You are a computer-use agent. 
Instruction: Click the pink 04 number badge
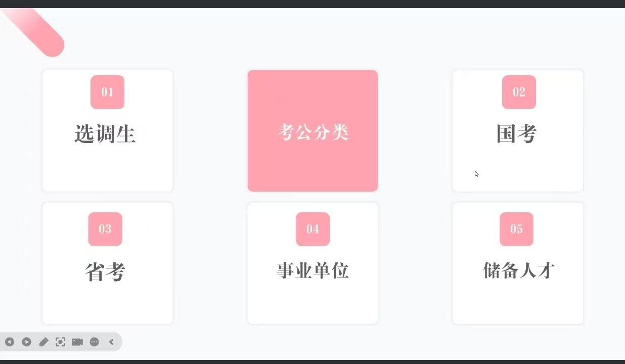point(312,229)
